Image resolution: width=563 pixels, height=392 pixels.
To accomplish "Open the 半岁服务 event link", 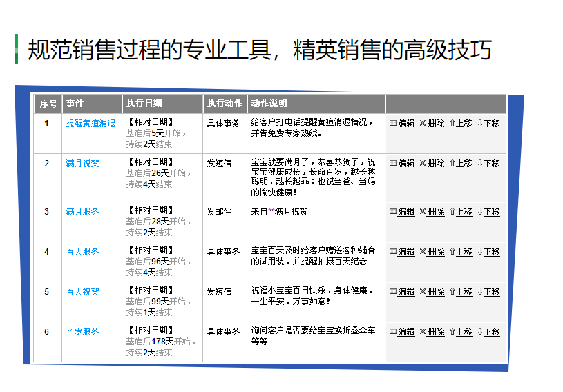I will [x=82, y=332].
